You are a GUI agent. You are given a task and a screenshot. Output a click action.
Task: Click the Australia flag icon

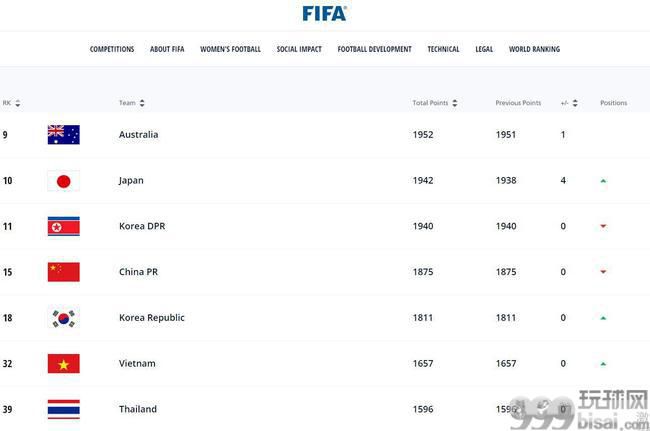click(63, 135)
